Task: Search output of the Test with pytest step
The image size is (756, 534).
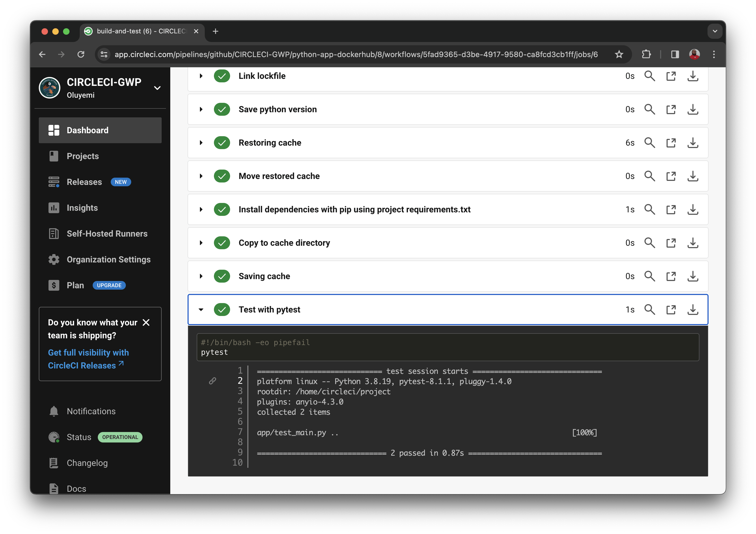Action: [650, 309]
